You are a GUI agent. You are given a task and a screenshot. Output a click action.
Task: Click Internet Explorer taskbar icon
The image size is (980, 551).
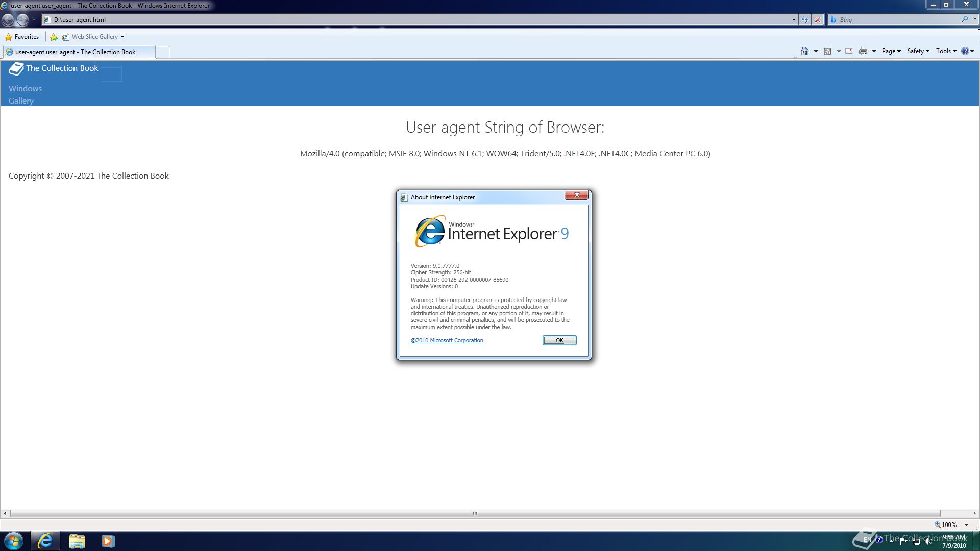[x=45, y=541]
